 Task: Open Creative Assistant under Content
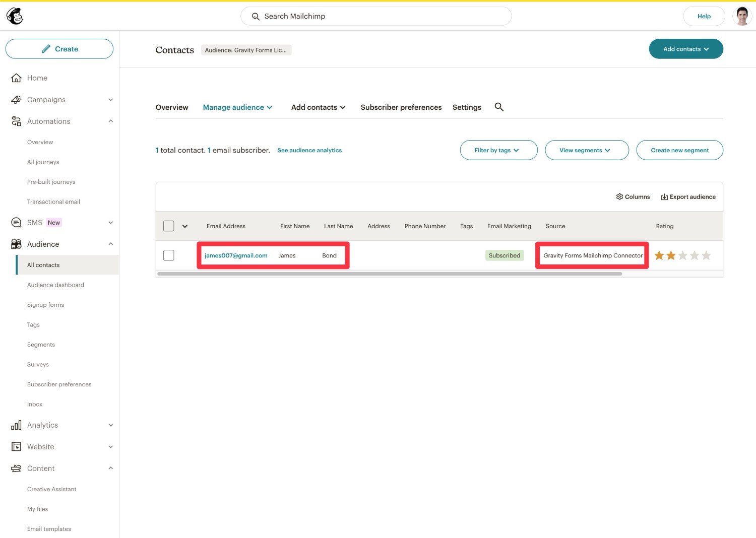point(51,489)
